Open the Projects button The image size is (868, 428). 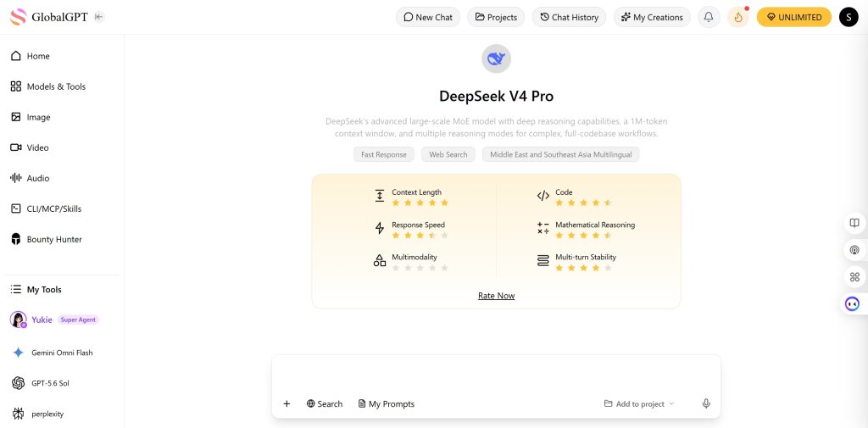496,17
